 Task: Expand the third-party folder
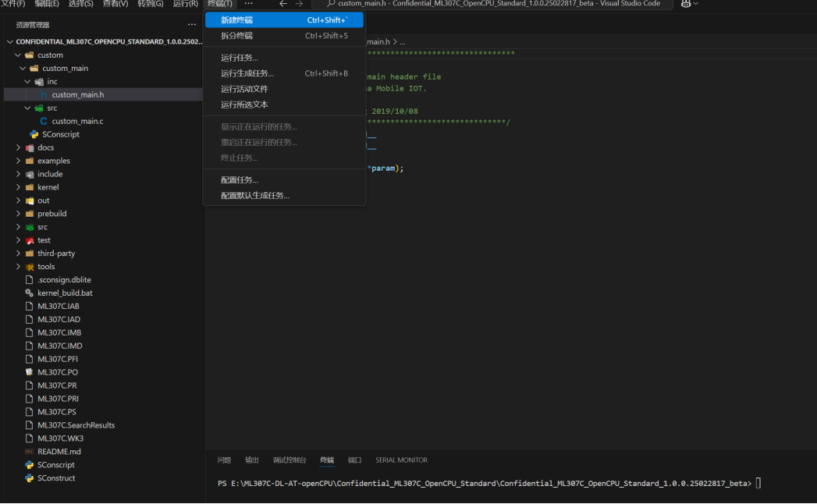pyautogui.click(x=18, y=254)
